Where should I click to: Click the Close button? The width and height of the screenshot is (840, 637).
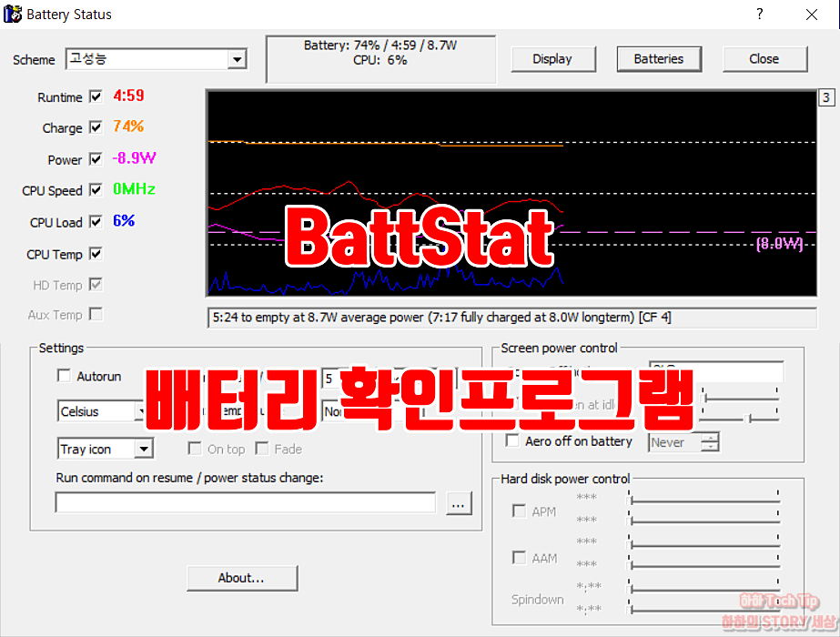pos(764,59)
